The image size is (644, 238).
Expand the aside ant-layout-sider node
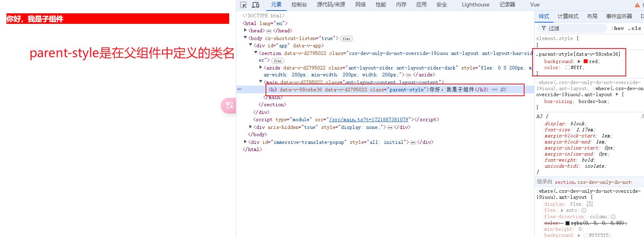pyautogui.click(x=261, y=67)
